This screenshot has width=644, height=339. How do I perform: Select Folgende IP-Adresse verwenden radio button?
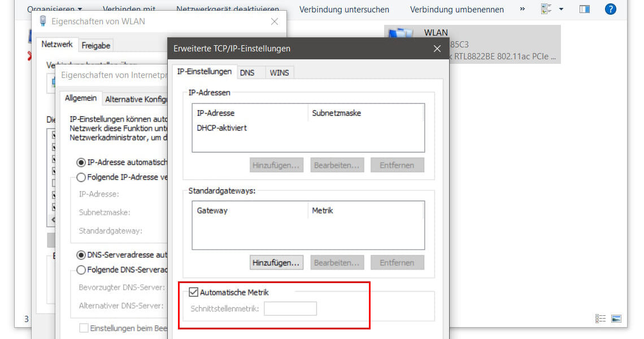pyautogui.click(x=81, y=177)
